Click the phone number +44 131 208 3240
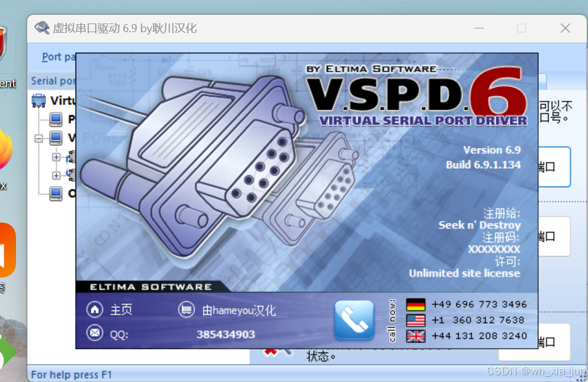This screenshot has height=382, width=588. 479,336
